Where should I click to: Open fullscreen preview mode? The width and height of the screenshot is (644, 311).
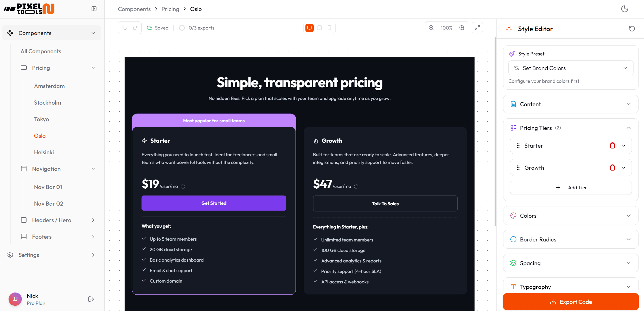pyautogui.click(x=477, y=28)
